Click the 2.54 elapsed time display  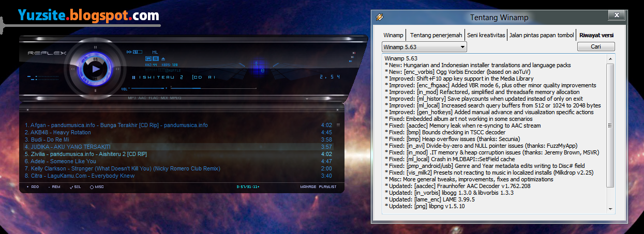click(x=329, y=77)
